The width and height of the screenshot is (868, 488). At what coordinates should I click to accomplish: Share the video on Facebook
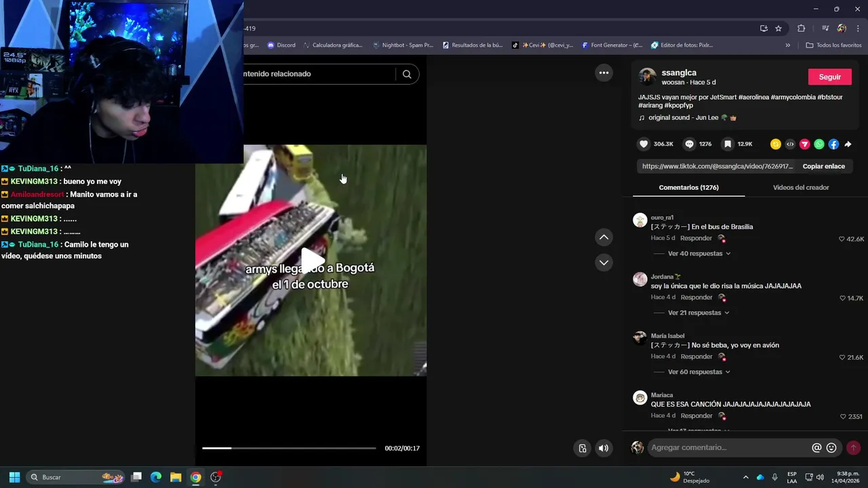pos(833,144)
